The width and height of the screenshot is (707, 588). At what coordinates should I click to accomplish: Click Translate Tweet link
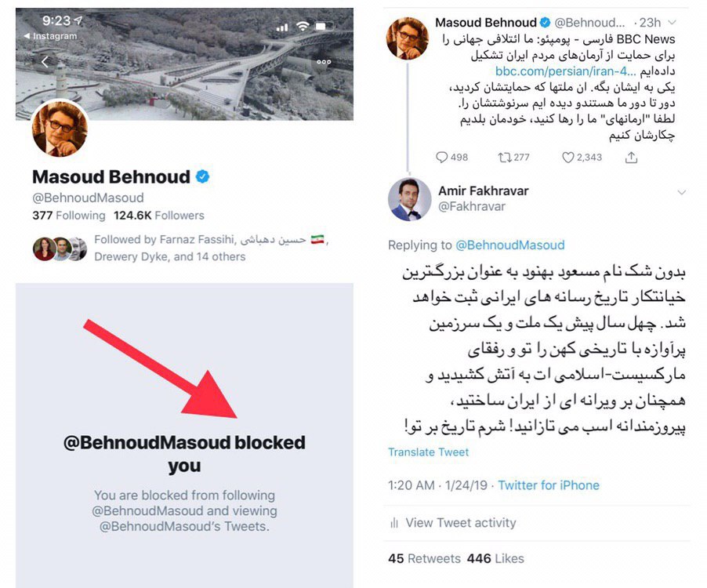[x=428, y=452]
